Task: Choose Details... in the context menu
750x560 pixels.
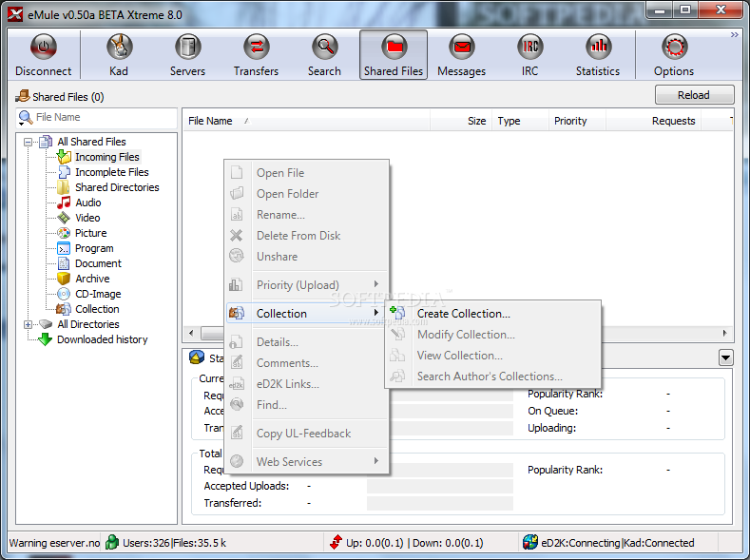Action: tap(307, 342)
